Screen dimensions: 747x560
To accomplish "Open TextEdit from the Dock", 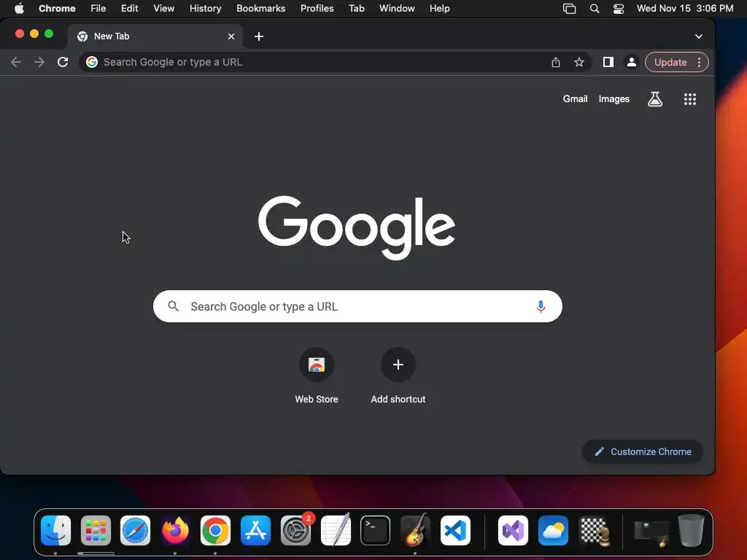I will click(x=336, y=530).
